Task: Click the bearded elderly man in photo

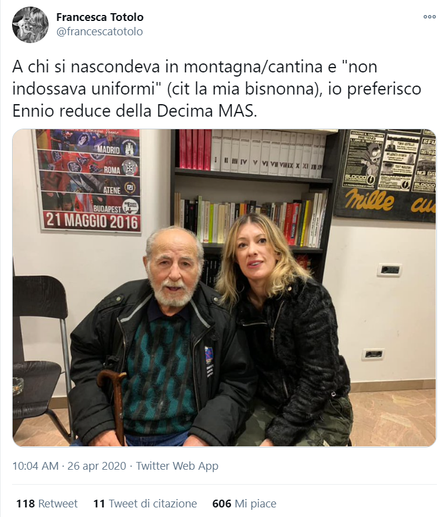Action: click(157, 337)
